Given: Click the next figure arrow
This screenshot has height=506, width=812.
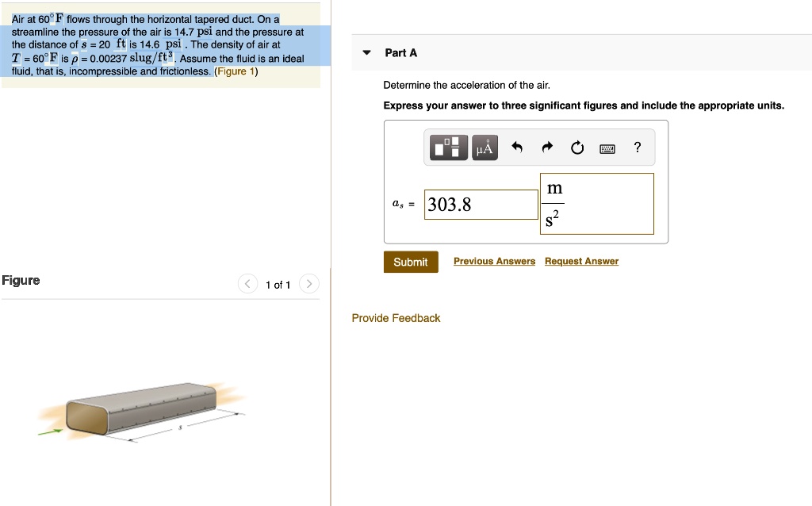Looking at the screenshot, I should [x=308, y=283].
